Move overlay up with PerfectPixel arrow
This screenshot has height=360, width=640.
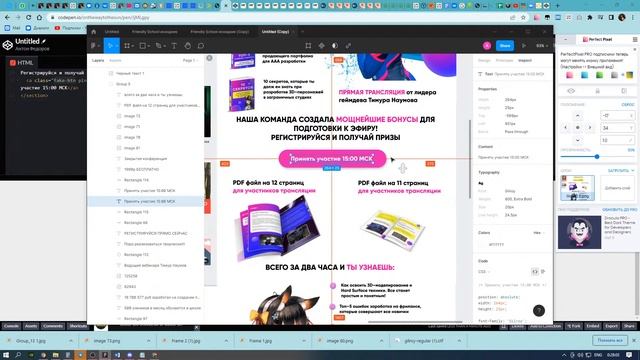[578, 116]
